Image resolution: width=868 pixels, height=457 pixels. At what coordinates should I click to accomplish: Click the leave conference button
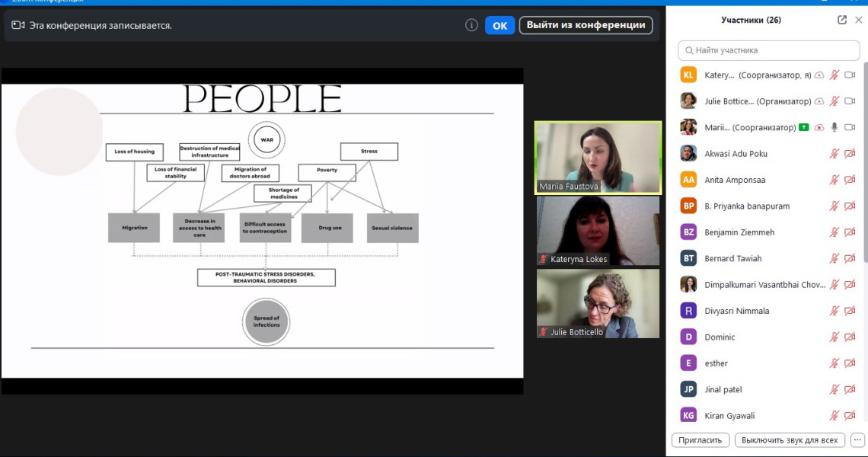(586, 25)
